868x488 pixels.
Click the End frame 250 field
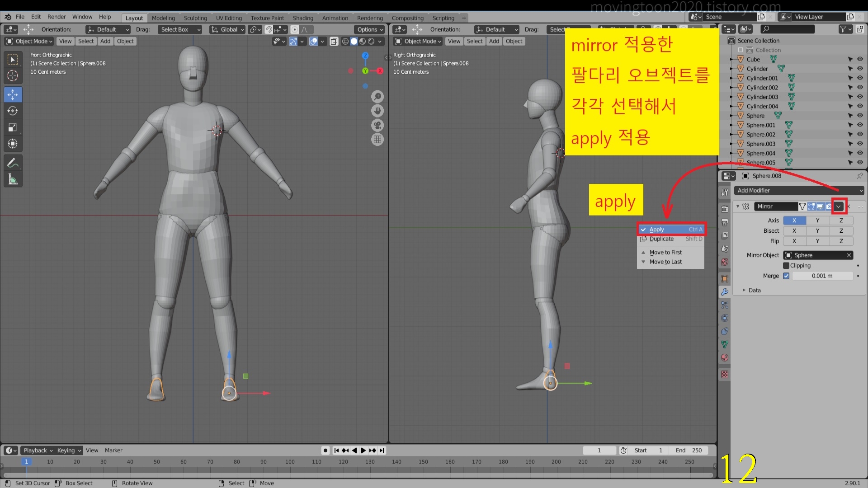pos(689,450)
